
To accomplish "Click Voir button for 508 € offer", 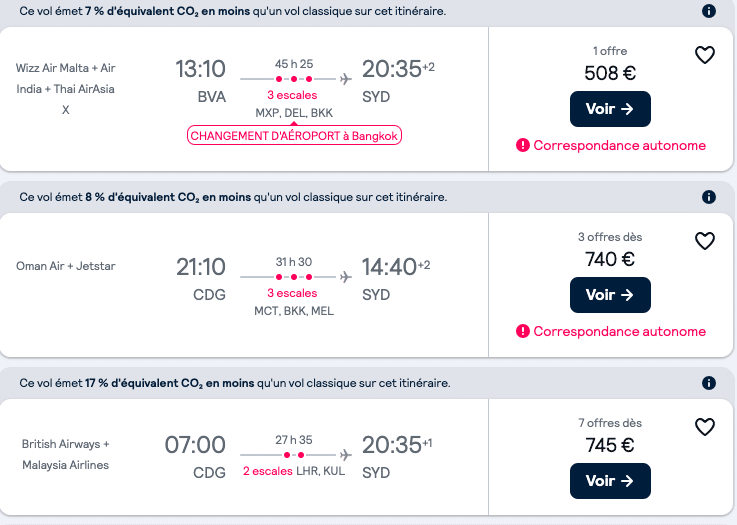I will coord(610,109).
